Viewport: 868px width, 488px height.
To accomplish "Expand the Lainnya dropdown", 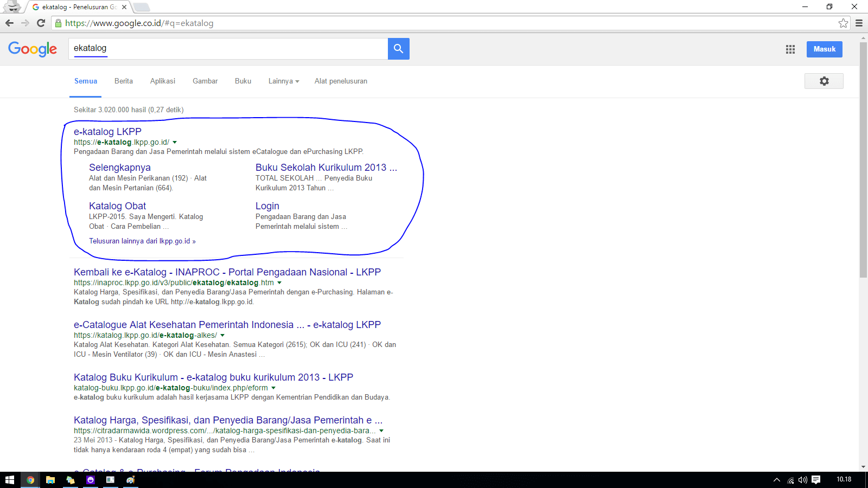I will tap(284, 81).
